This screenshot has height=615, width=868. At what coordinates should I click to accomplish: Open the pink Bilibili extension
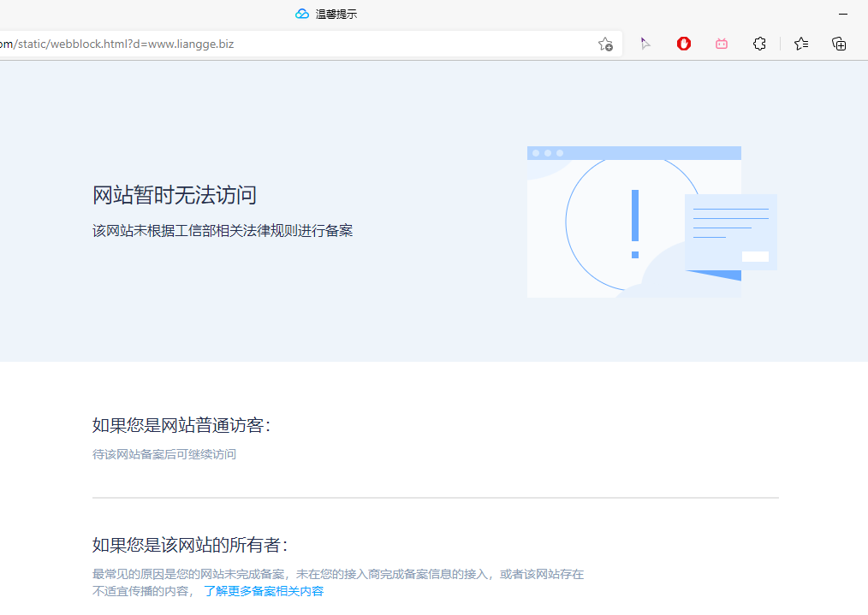tap(721, 43)
